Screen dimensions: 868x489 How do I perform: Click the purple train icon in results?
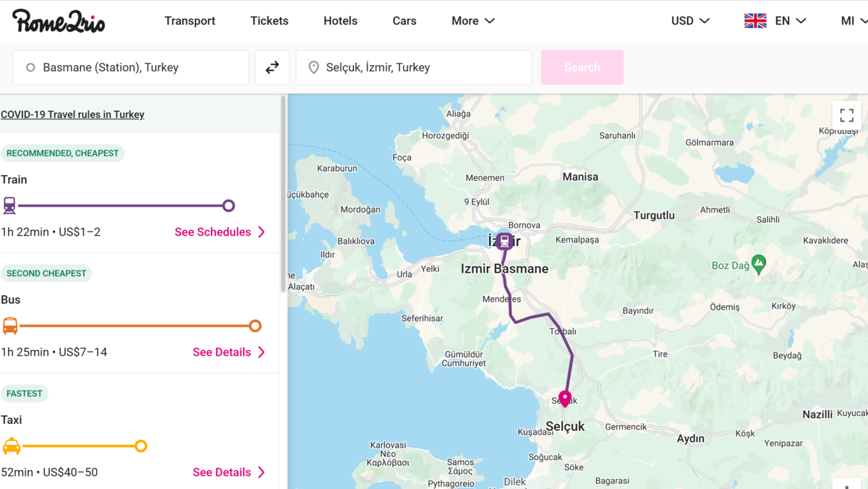pos(9,205)
